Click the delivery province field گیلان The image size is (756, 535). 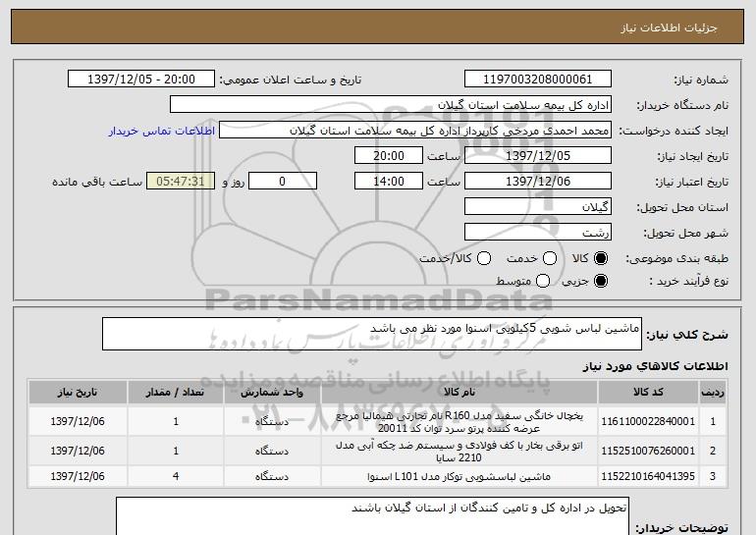coord(538,207)
